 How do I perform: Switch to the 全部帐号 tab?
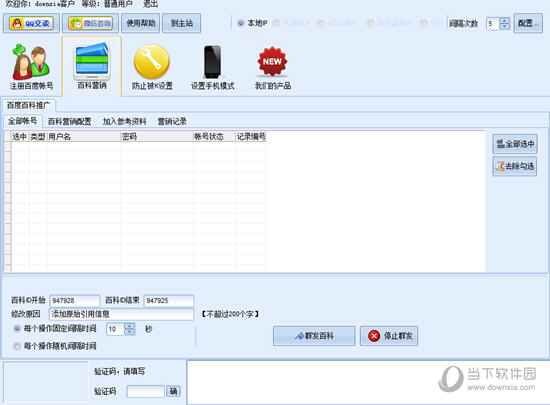pyautogui.click(x=22, y=121)
